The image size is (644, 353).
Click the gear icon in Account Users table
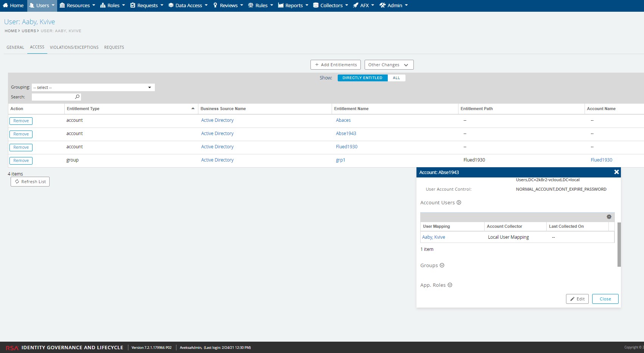(x=609, y=217)
